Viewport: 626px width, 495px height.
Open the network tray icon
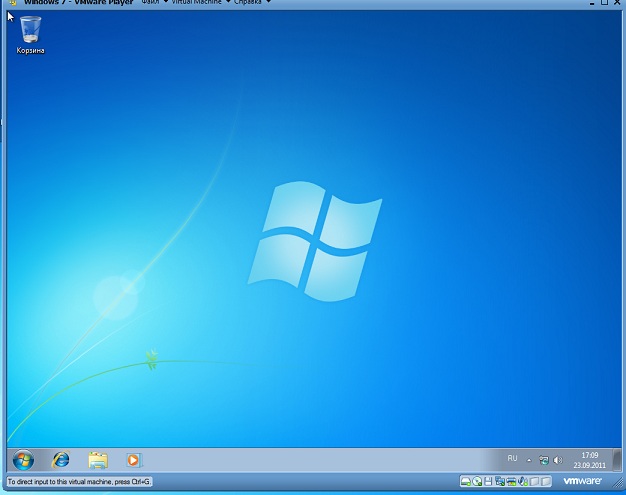coord(544,460)
